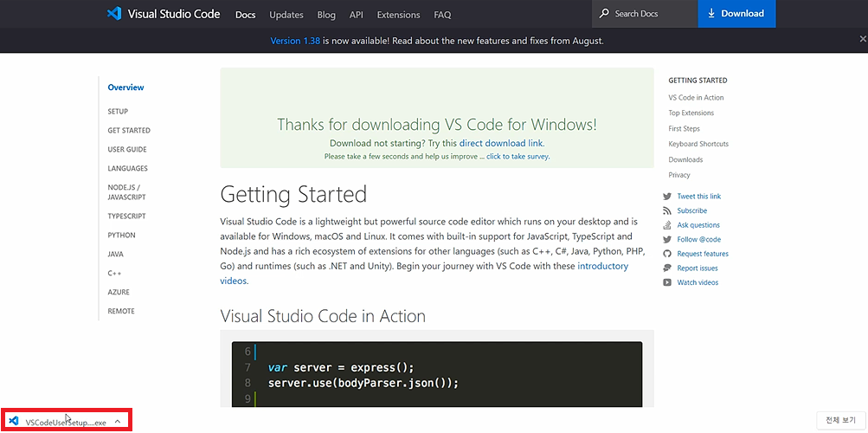
Task: Click the Visual Studio Code logo icon
Action: (114, 14)
